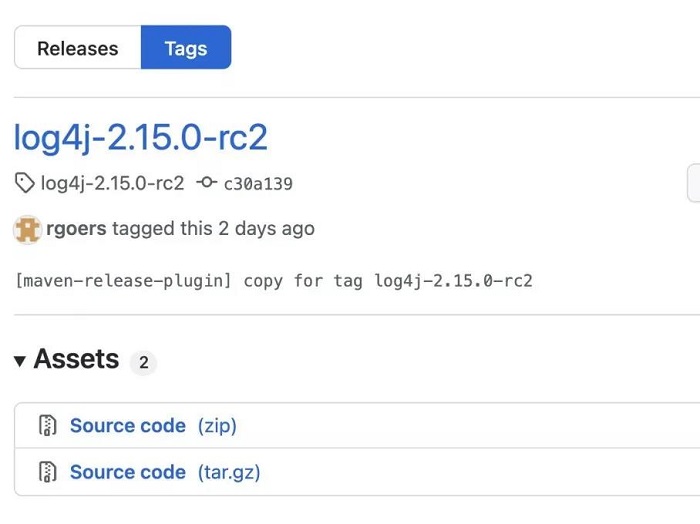Collapse the Assets disclosure triangle
Viewport: 700px width, 524px height.
(20, 361)
